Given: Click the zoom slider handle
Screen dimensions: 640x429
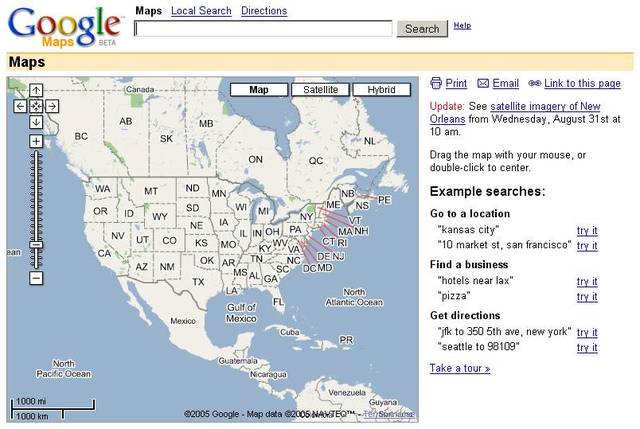Looking at the screenshot, I should [x=36, y=245].
